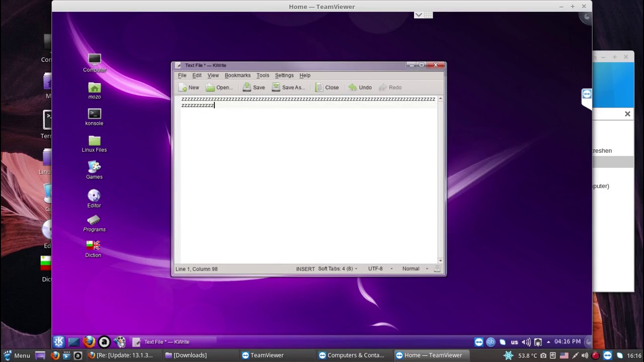
Task: Open the remote KDE application launcher
Action: 59,342
